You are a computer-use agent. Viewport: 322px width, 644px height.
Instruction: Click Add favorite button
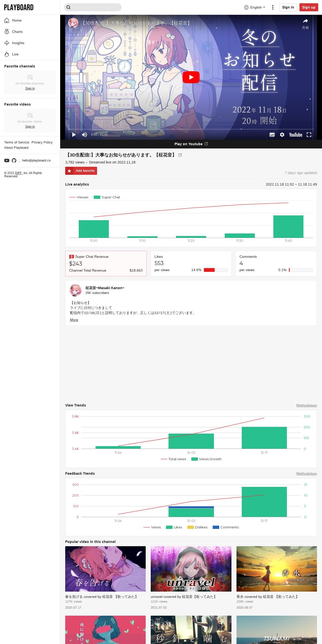click(x=81, y=171)
